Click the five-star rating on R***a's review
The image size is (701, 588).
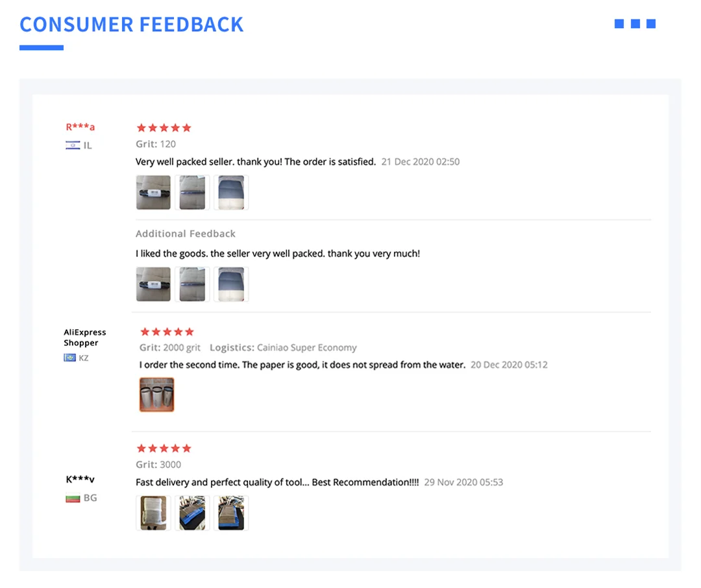[164, 128]
